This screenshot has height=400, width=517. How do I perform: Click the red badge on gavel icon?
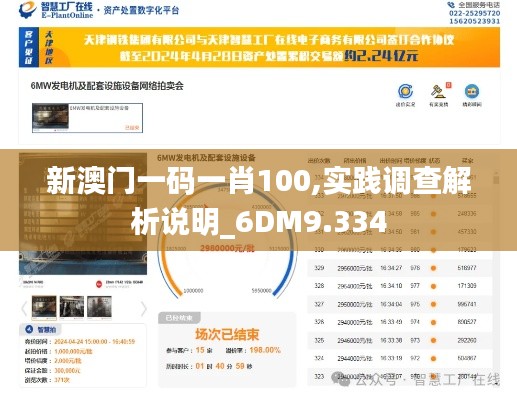click(x=448, y=85)
